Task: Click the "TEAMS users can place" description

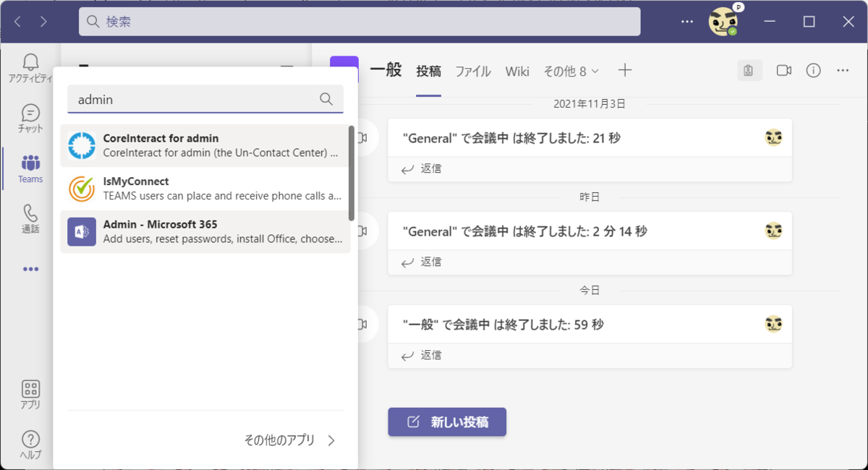Action: pos(223,195)
